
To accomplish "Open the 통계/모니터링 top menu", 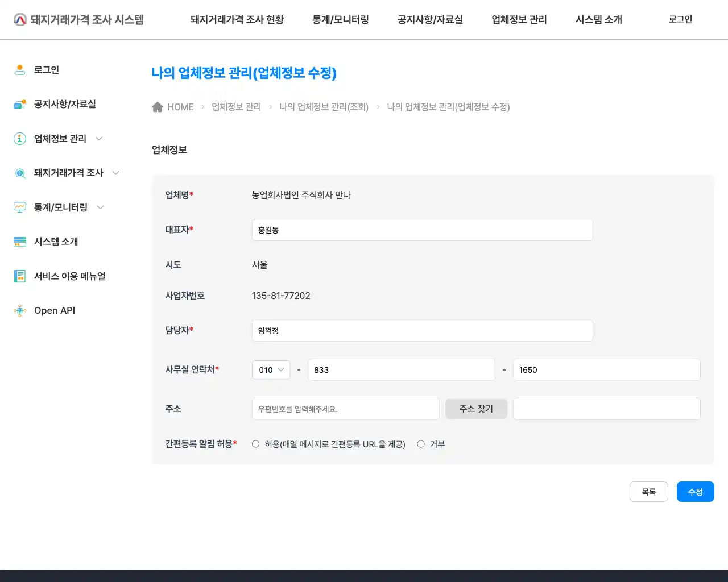I will [x=340, y=19].
